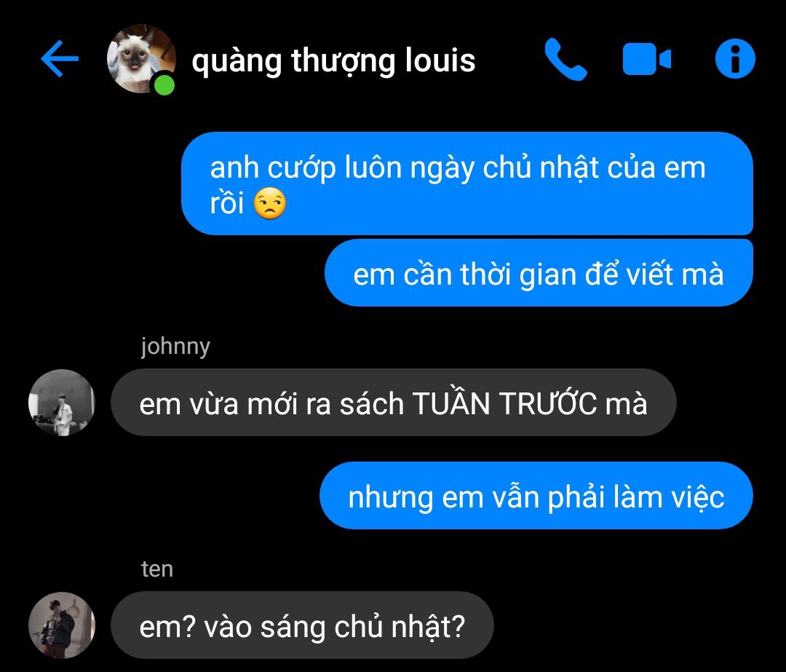This screenshot has width=786, height=672.
Task: Select ten's message 'em? vào sáng chủ nhật?'
Action: [302, 625]
